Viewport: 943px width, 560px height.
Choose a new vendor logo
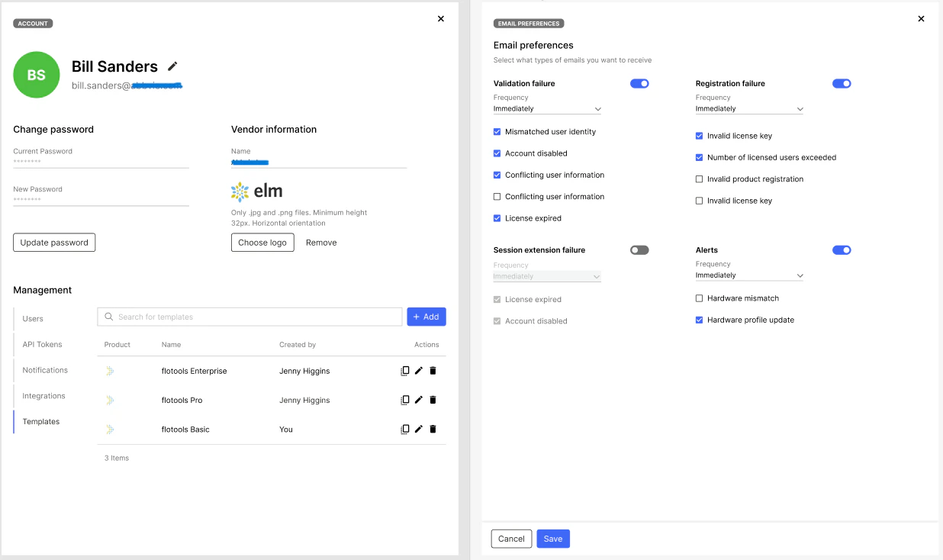coord(262,242)
